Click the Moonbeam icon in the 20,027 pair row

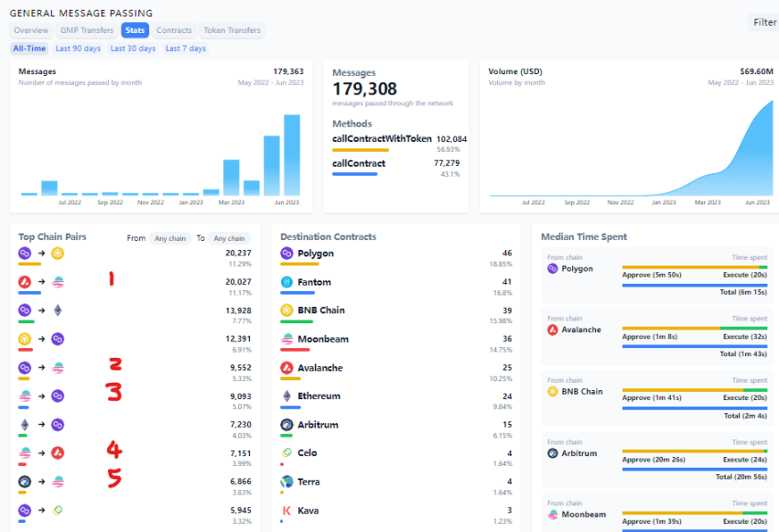pos(58,282)
